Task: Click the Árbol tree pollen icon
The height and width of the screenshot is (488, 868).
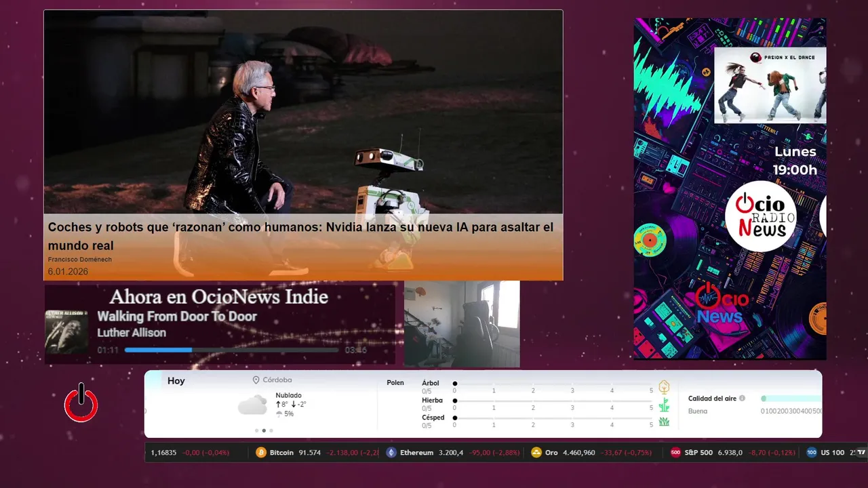Action: (x=664, y=387)
